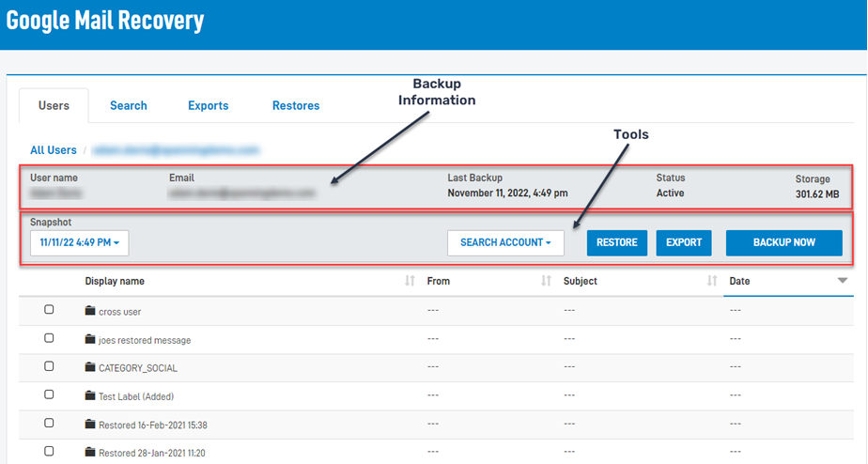Switch to the Exports tab

(x=208, y=106)
